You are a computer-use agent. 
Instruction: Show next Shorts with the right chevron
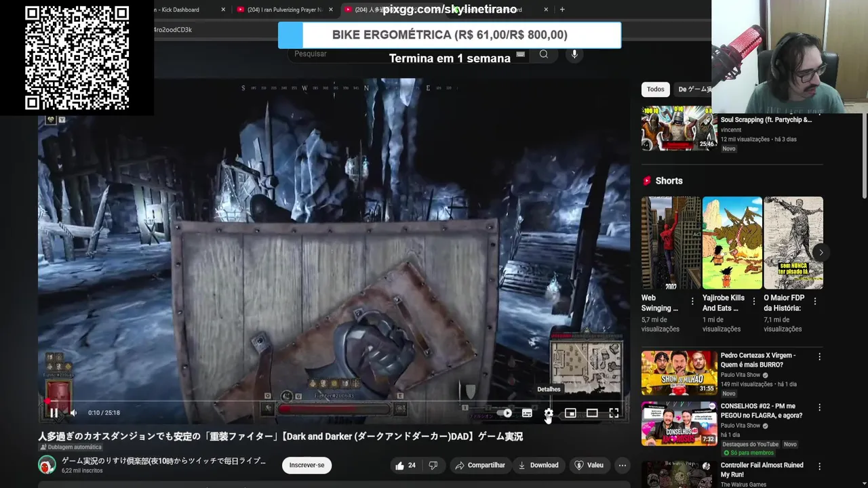tap(821, 253)
